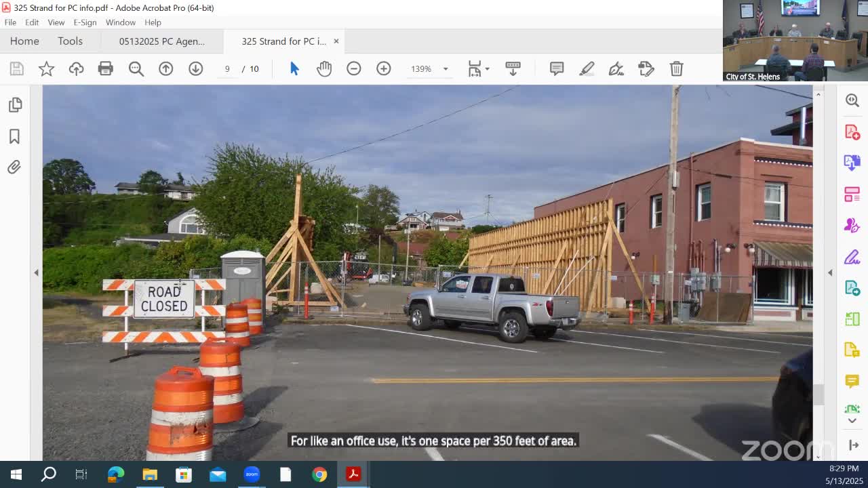
Task: Click the Delete trash icon
Action: point(676,68)
